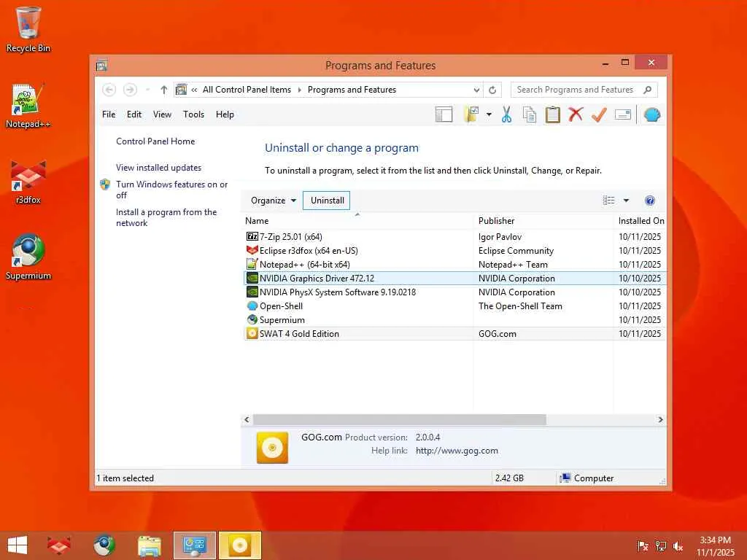
Task: Open the View menu
Action: tap(162, 114)
